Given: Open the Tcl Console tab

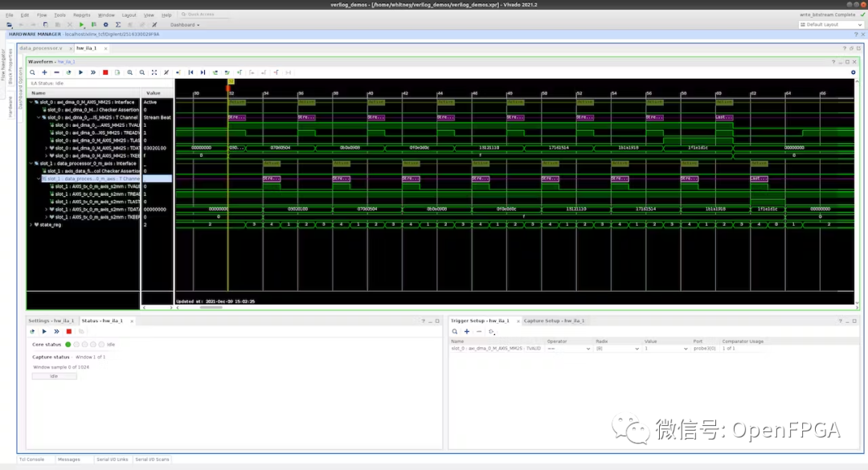Looking at the screenshot, I should pos(31,460).
